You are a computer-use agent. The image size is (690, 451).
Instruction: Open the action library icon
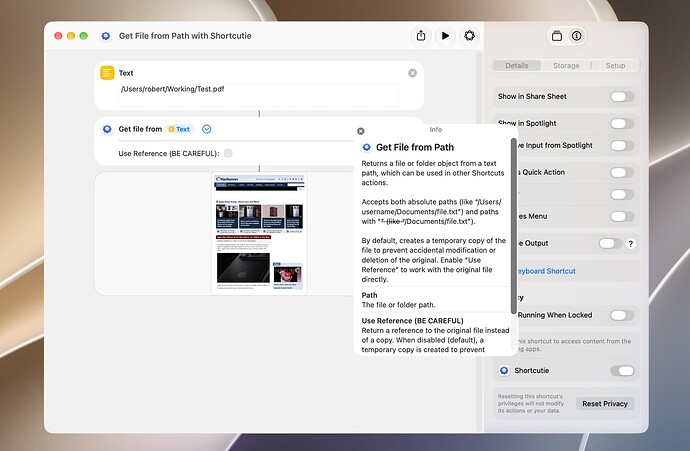[x=557, y=36]
